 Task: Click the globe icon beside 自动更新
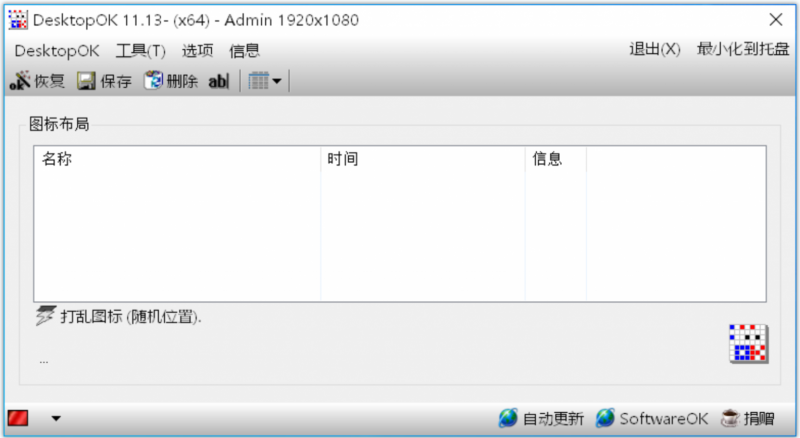508,418
